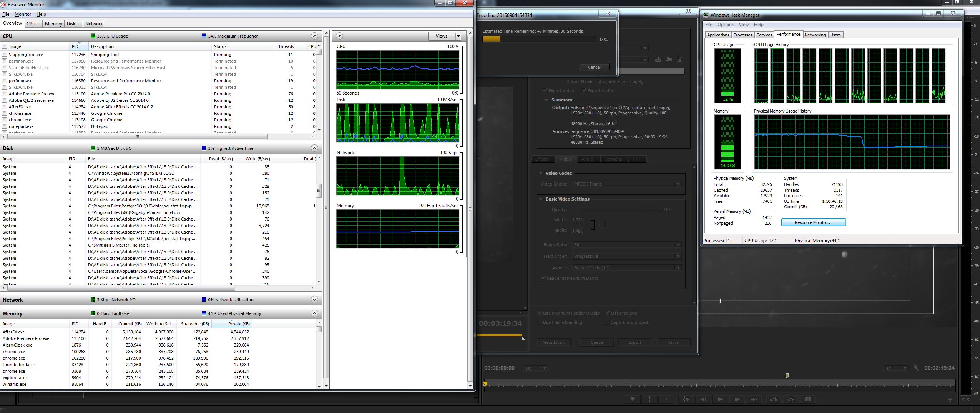Collapse the CPU section chevron
The width and height of the screenshot is (980, 413).
pos(314,36)
